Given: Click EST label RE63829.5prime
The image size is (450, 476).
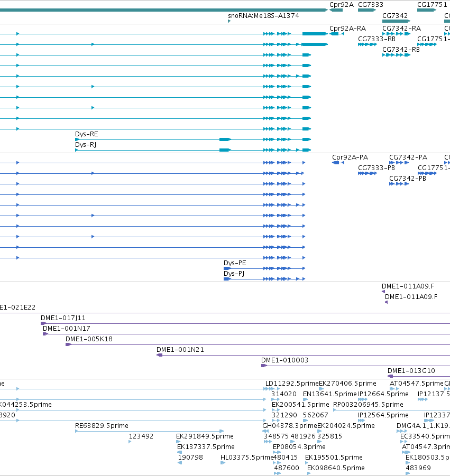Looking at the screenshot, I should (102, 426).
